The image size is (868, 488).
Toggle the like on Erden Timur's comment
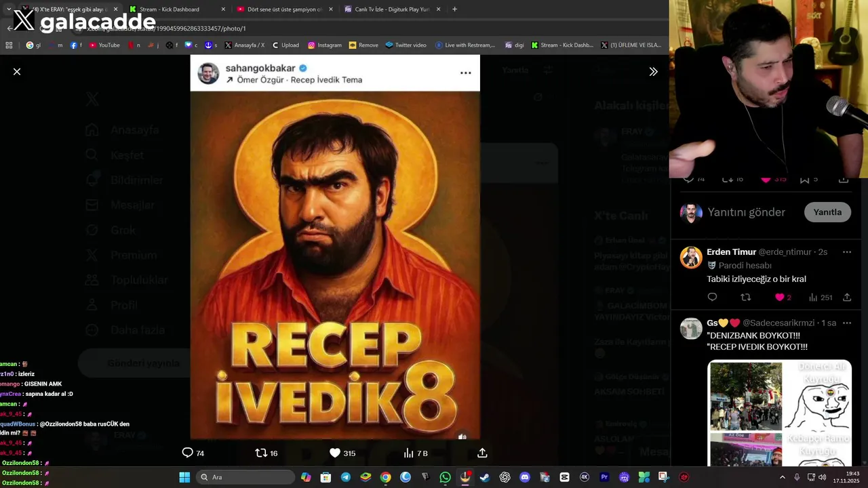(783, 297)
